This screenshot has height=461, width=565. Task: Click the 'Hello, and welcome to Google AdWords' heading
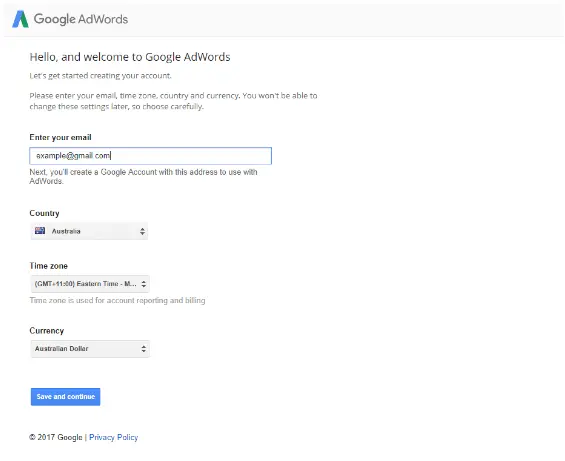pos(130,57)
